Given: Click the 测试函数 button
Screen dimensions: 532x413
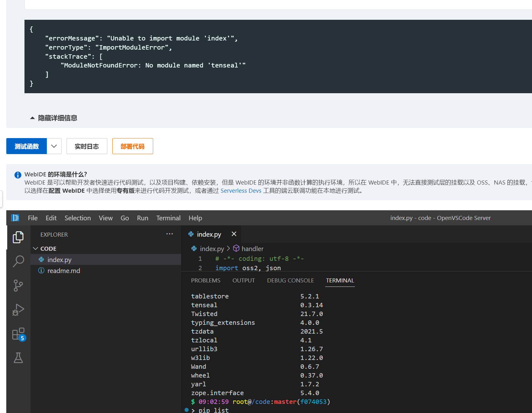Looking at the screenshot, I should coord(27,146).
